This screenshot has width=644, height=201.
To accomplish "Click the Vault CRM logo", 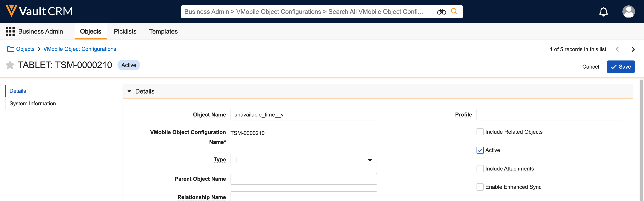I will [x=39, y=11].
